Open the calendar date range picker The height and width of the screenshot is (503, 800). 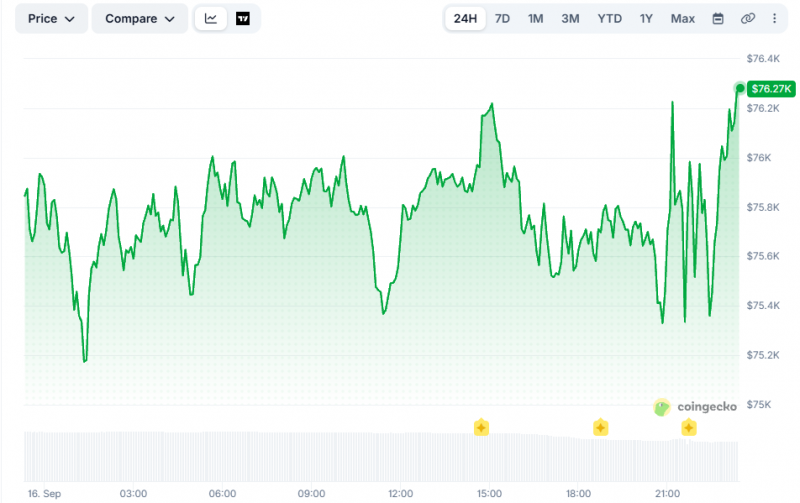[x=718, y=19]
